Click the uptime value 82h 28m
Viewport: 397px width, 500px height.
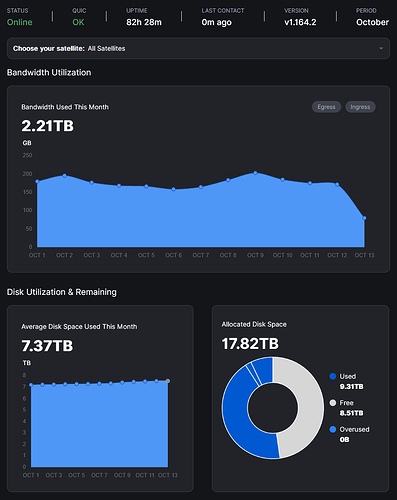(144, 22)
